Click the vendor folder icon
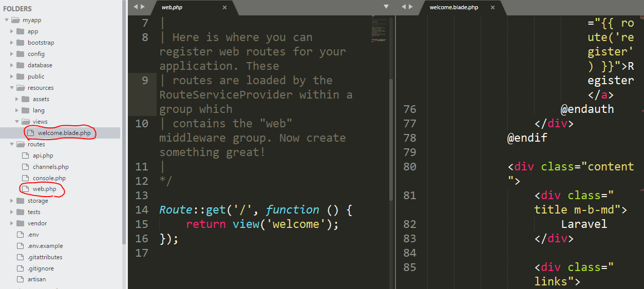Screen dimensions: 644x289 click(20, 223)
